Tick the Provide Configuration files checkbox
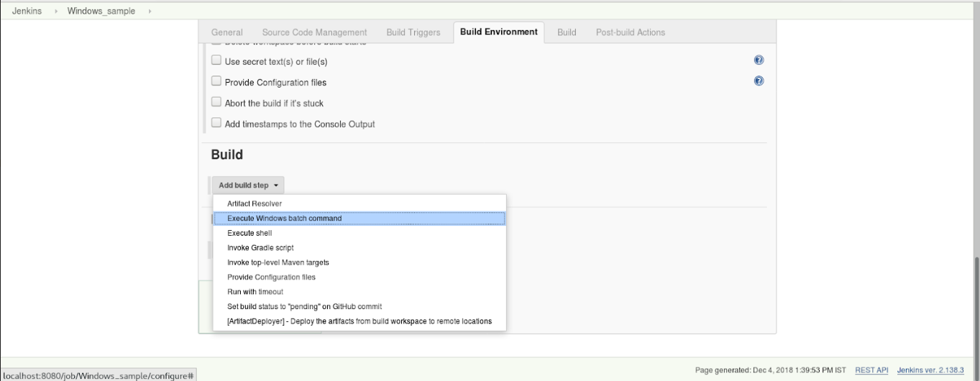980x381 pixels. pos(217,82)
